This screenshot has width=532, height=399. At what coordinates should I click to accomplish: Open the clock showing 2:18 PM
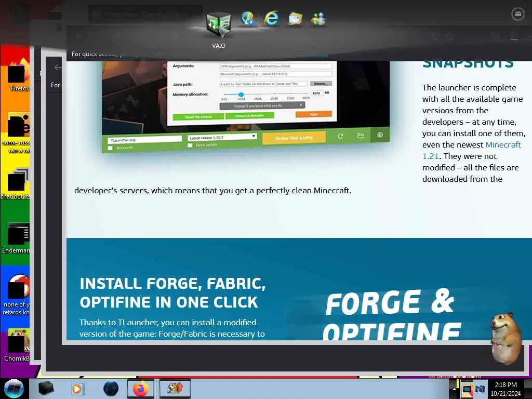[506, 389]
